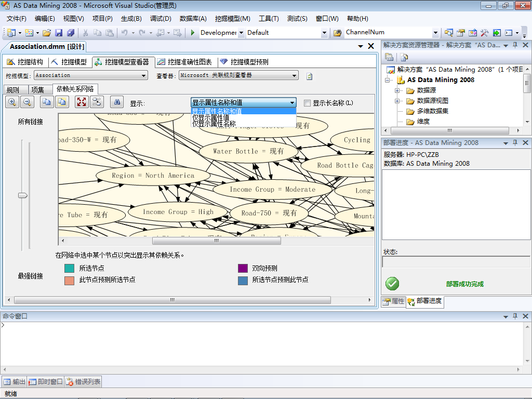Screen dimensions: 532x399
Task: Switch to the 属性 panel tab
Action: click(x=394, y=301)
